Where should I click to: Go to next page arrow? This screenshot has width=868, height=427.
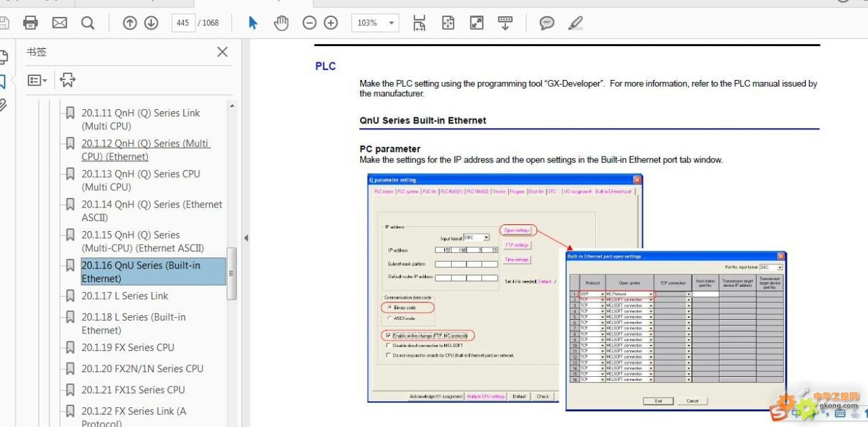tap(151, 23)
